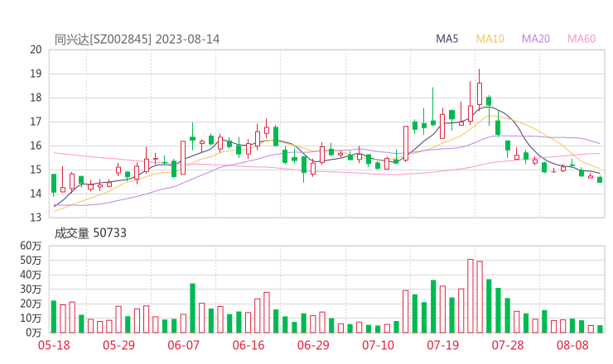
Task: Click the price axis value 14
Action: (x=36, y=194)
